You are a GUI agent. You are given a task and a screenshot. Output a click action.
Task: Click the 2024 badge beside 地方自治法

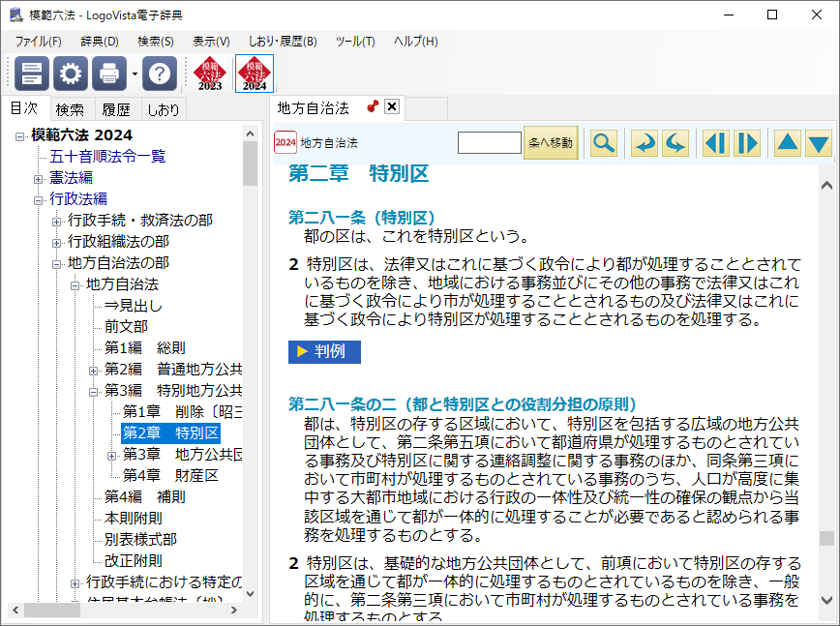click(285, 142)
